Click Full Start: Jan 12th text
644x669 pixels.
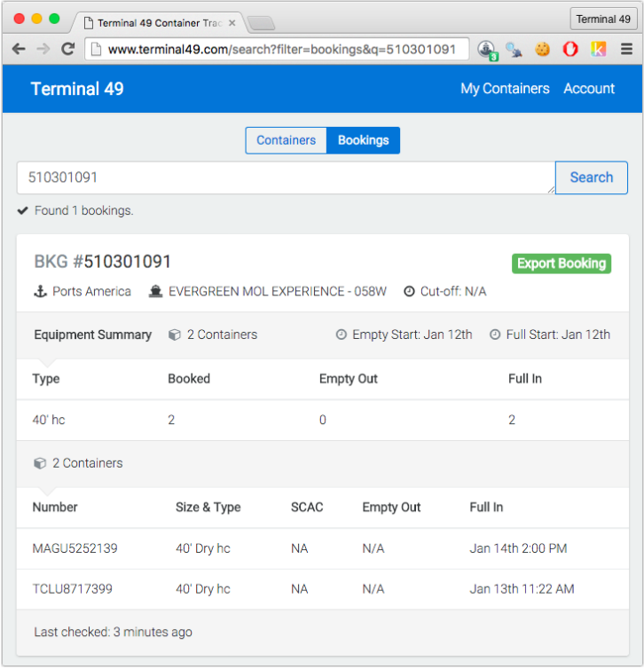pos(558,334)
